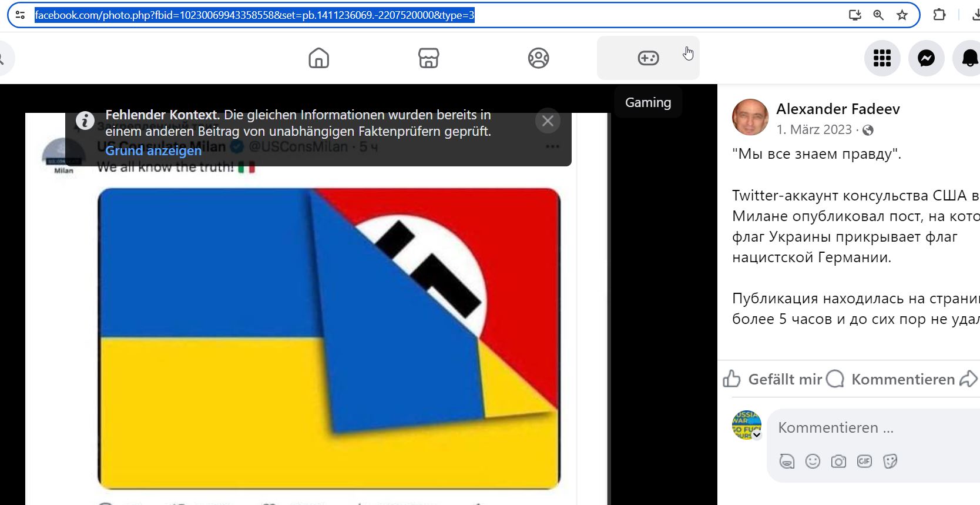
Task: Click the zoom magnifier icon in address bar
Action: [x=878, y=15]
